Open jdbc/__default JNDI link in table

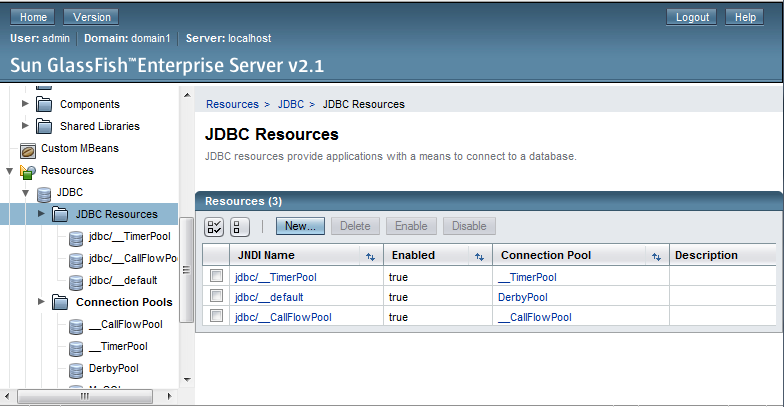pos(269,297)
